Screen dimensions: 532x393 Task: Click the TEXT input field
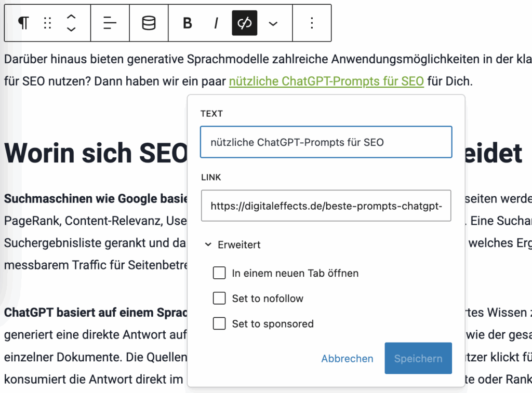pyautogui.click(x=326, y=142)
